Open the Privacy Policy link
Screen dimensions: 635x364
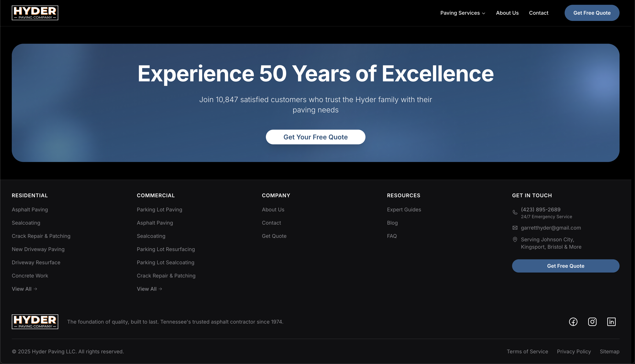point(574,352)
